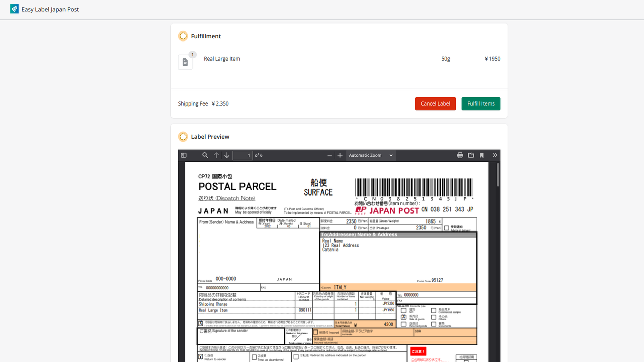Print the shipping label PDF
644x362 pixels.
[x=460, y=155]
